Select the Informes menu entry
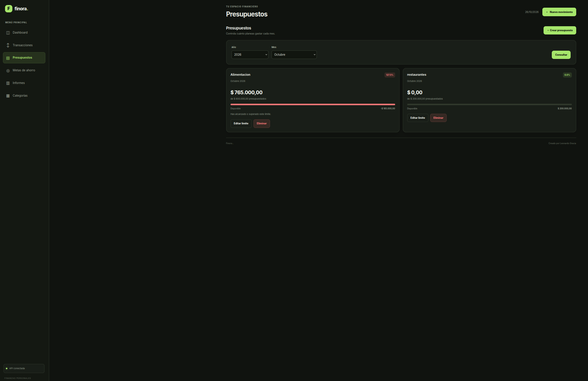 click(x=24, y=83)
